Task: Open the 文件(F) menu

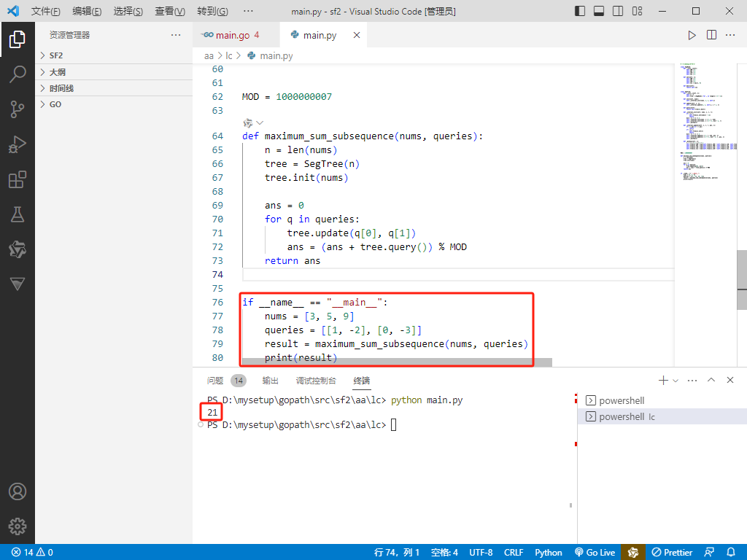Action: point(46,11)
